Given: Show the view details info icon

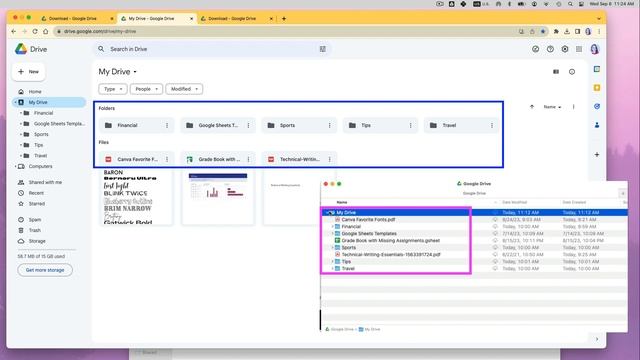Looking at the screenshot, I should [x=572, y=72].
